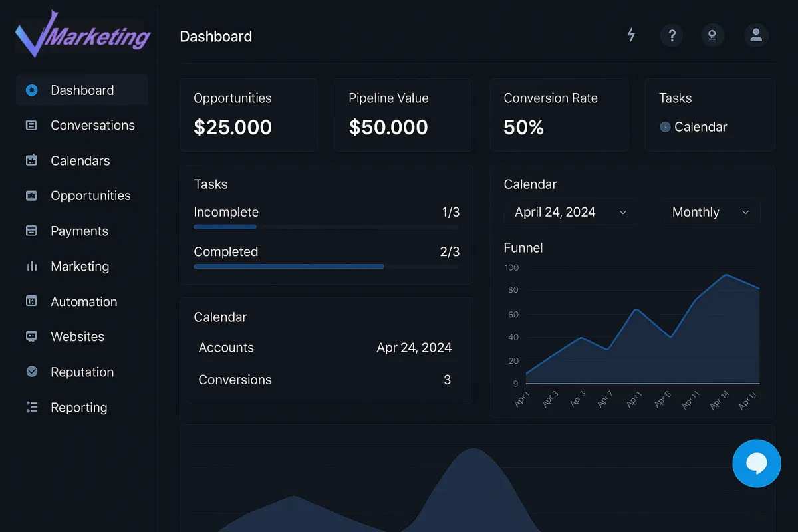Click the small icon beside Calendar in Tasks card
The height and width of the screenshot is (532, 798).
pyautogui.click(x=665, y=127)
